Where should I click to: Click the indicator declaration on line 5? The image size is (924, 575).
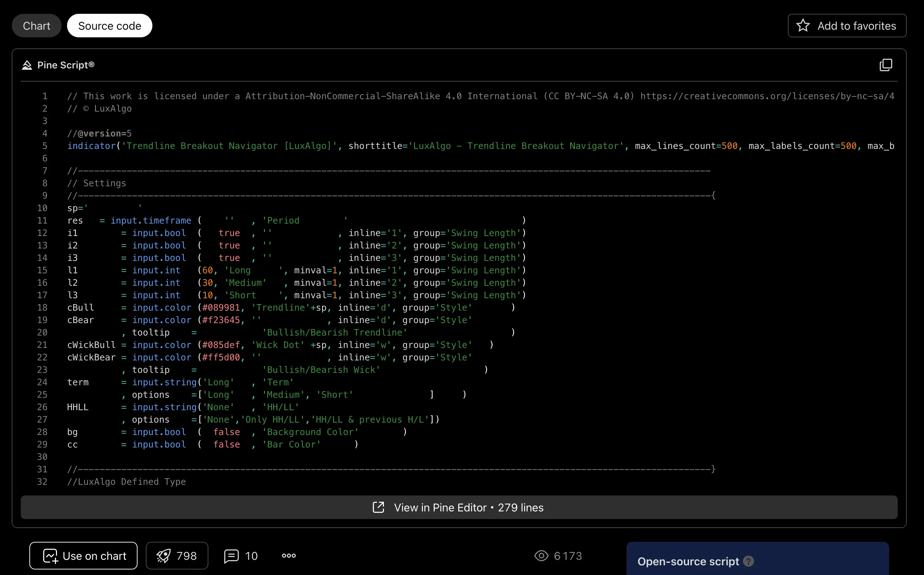click(x=91, y=146)
